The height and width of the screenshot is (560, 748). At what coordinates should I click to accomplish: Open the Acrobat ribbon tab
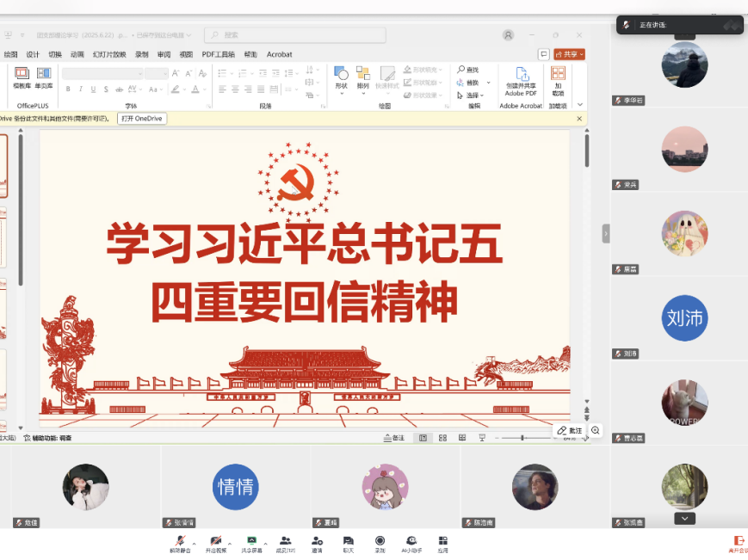coord(279,54)
